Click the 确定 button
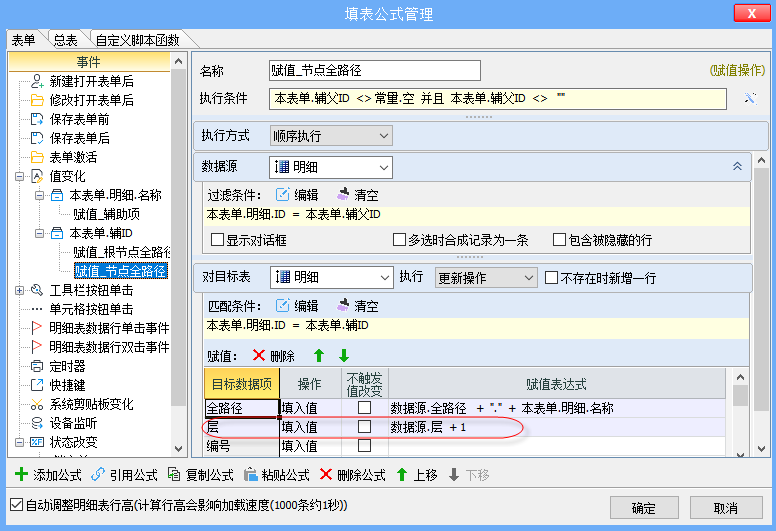 pos(644,508)
